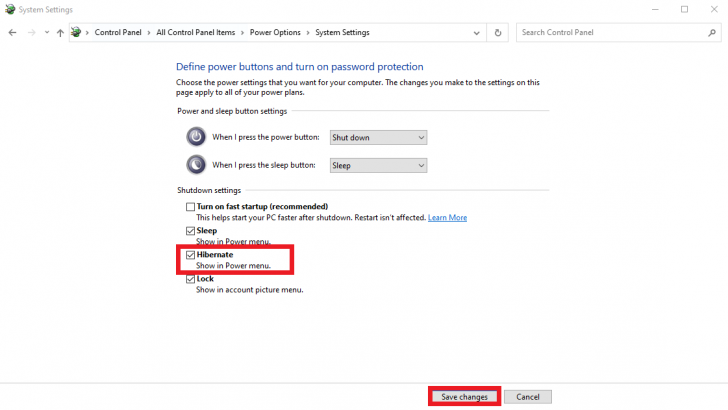Go up one level with up arrow
This screenshot has width=728, height=410.
(60, 33)
